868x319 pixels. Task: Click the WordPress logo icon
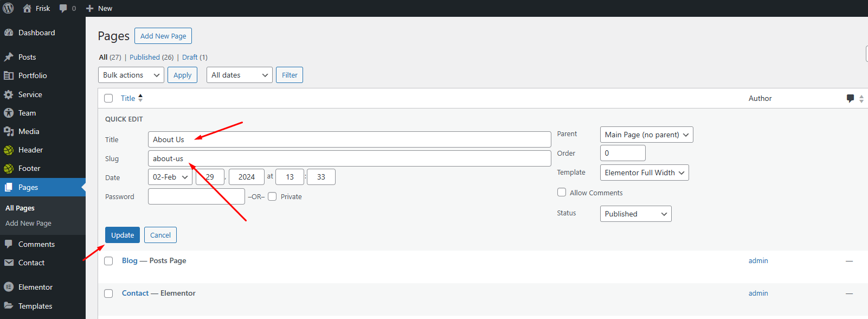click(x=9, y=8)
